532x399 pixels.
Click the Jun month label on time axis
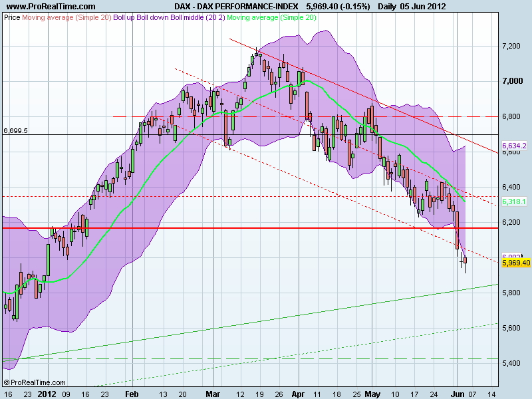tap(458, 394)
